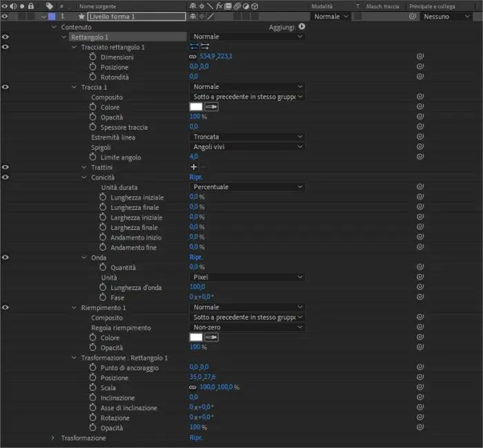Click the Lunghezza d'onda value 100,0
The width and height of the screenshot is (483, 448).
(x=197, y=286)
